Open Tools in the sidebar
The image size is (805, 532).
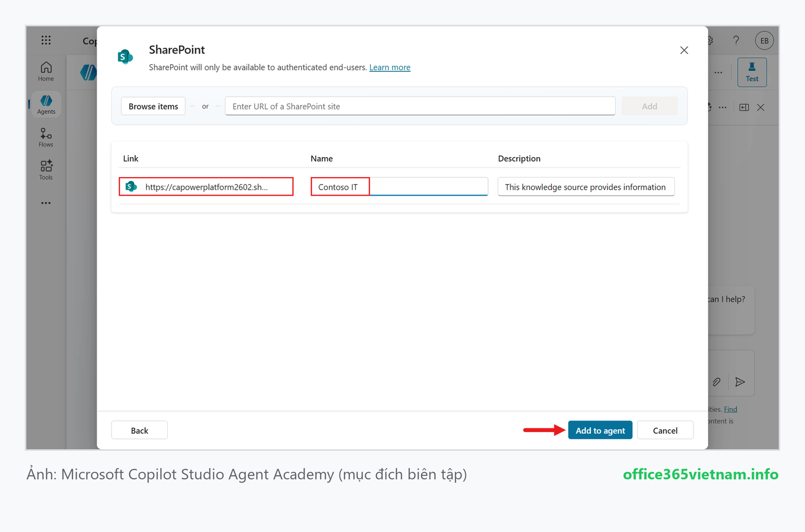(x=46, y=170)
